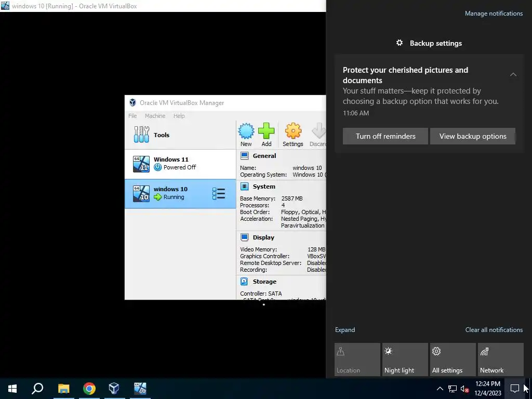Click the taskbar Search magnifier icon
This screenshot has height=399, width=532.
click(37, 389)
